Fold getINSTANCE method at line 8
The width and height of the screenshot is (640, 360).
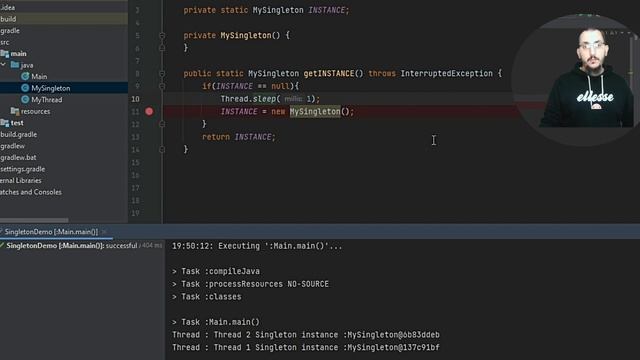coord(162,73)
